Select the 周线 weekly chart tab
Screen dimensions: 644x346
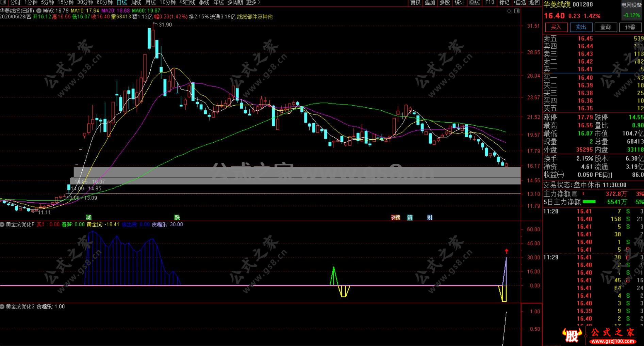(x=136, y=3)
